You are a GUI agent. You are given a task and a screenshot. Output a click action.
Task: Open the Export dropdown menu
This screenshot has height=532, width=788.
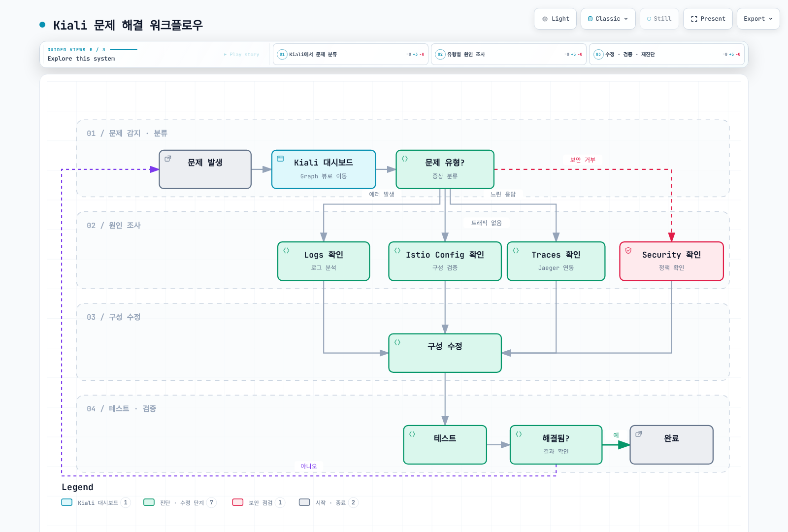tap(758, 19)
